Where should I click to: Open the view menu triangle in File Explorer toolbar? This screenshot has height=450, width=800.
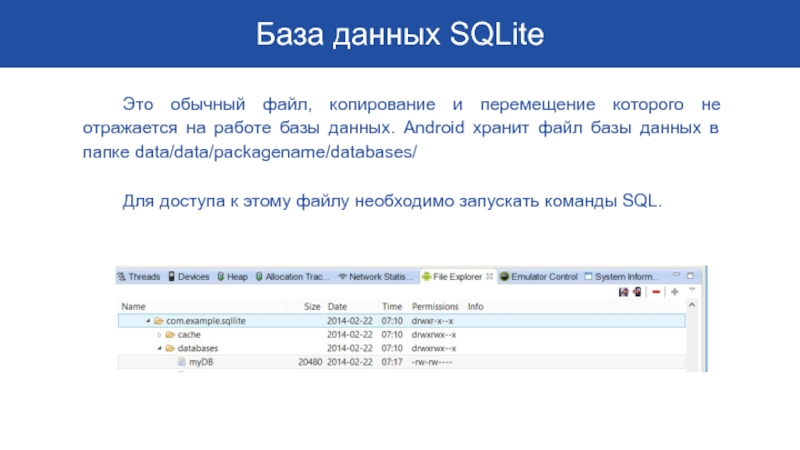692,290
